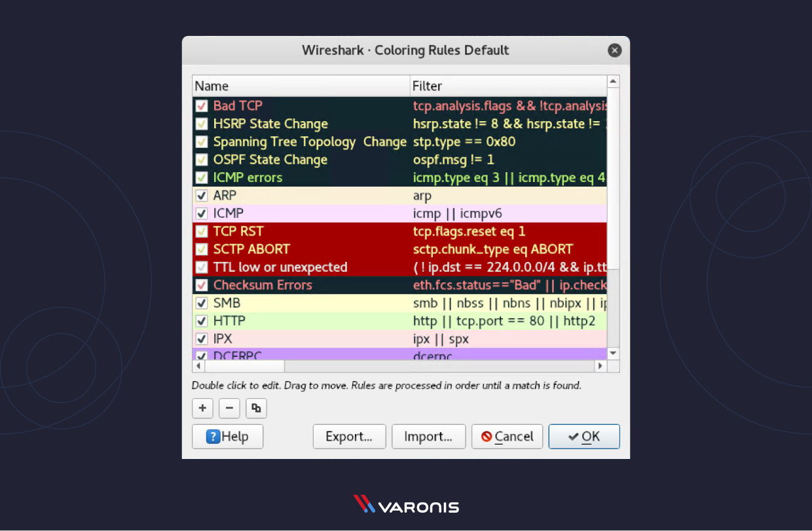
Task: Uncheck the SMB coloring rule
Action: click(201, 302)
